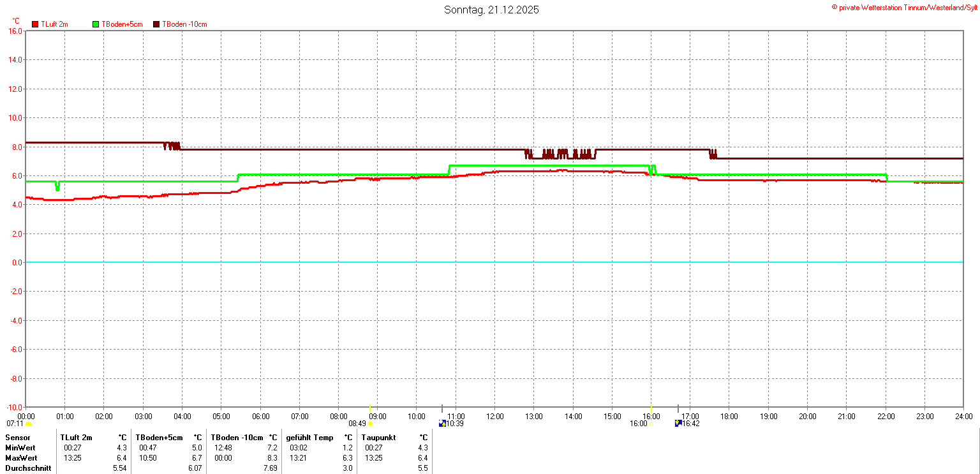Click the moon icon beside 16:42
The image size is (980, 474).
click(x=678, y=423)
